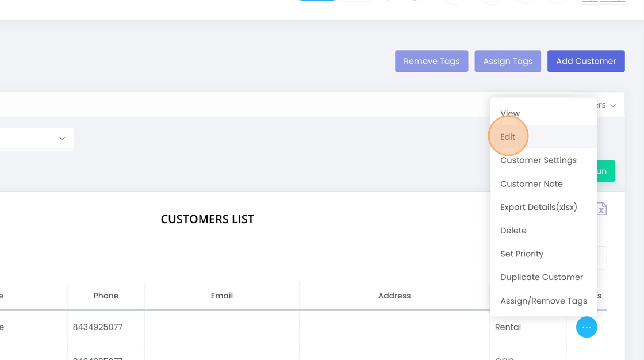644x360 pixels.
Task: Click the Remove Tags button
Action: pos(431,61)
